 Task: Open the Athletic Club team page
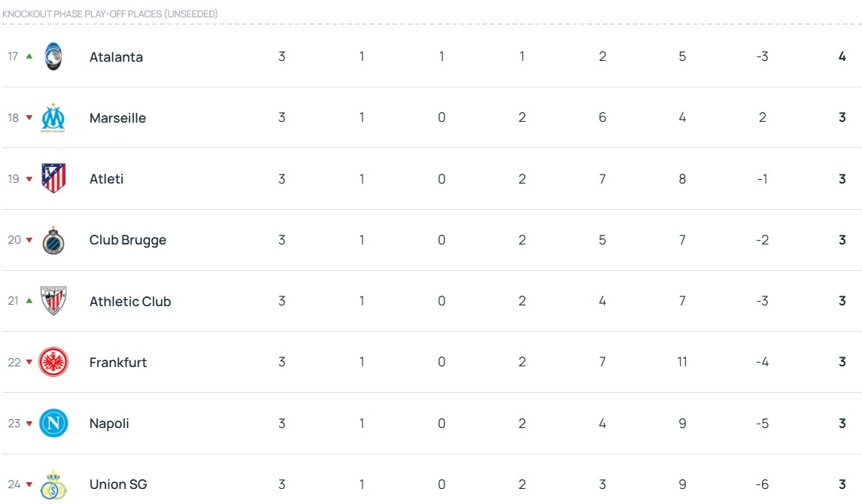(x=130, y=302)
